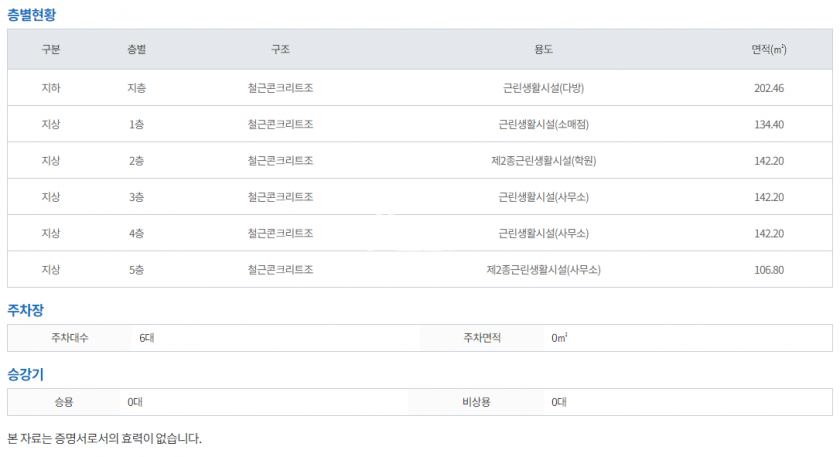Click the 구조 column header

click(x=280, y=49)
